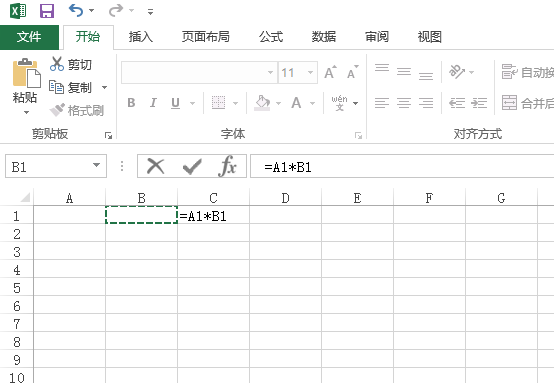Apply the fill color bucket
This screenshot has width=554, height=383.
point(262,103)
